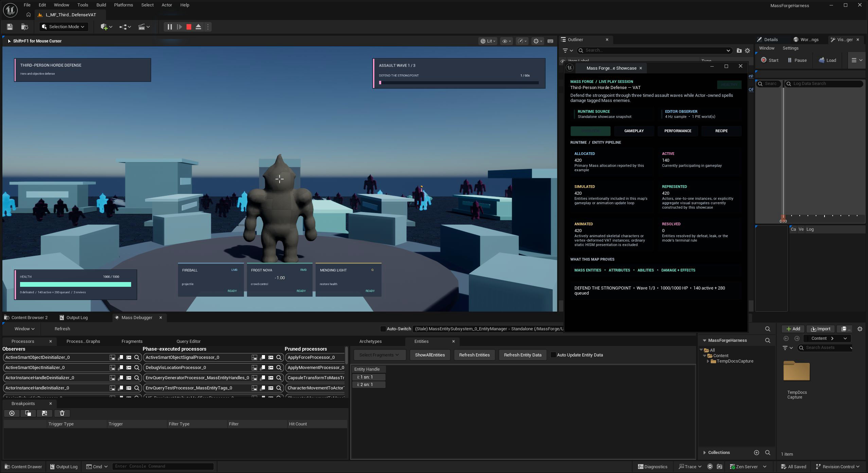Enable the Auto-Switch checkbox
868x473 pixels.
click(383, 329)
